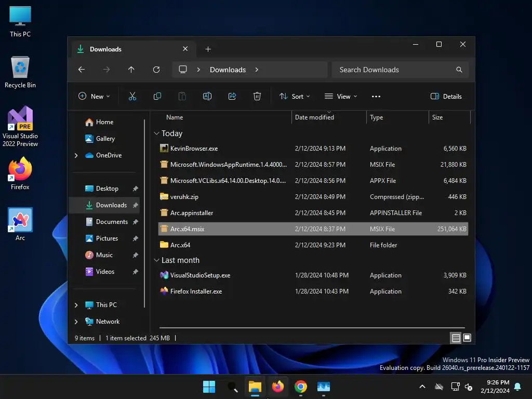532x399 pixels.
Task: Expand OneDrive in navigation pane
Action: [76, 155]
